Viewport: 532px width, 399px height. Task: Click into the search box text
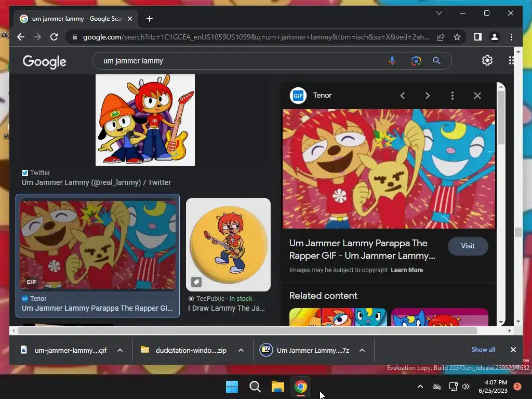[x=133, y=61]
